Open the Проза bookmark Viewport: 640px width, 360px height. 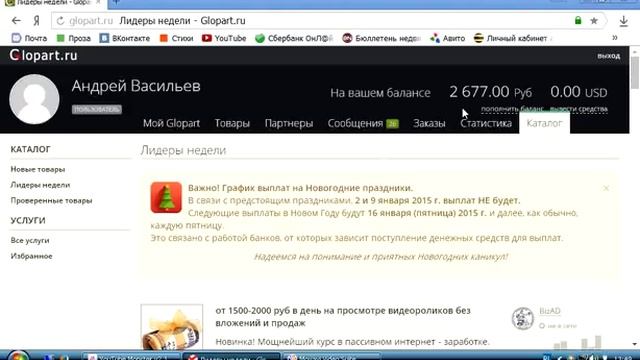coord(73,38)
